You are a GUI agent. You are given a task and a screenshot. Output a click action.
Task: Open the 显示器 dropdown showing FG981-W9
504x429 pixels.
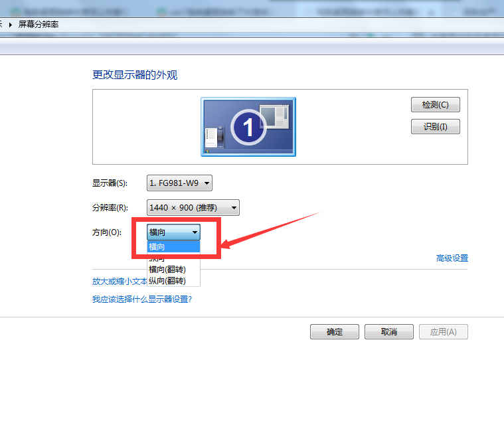click(x=179, y=183)
